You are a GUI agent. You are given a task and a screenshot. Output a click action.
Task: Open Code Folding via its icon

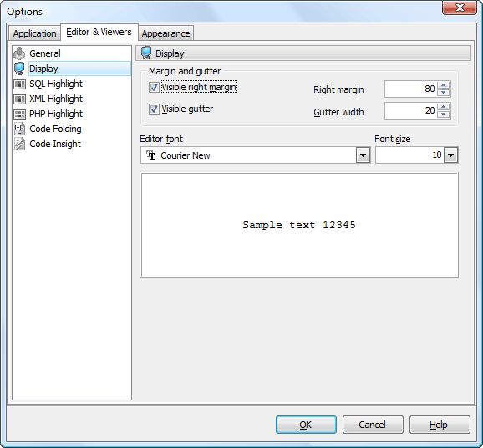coord(19,129)
